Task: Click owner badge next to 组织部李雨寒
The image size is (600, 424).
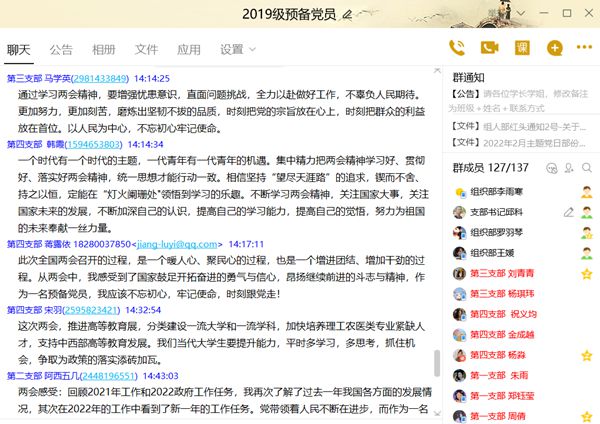Action: [587, 192]
